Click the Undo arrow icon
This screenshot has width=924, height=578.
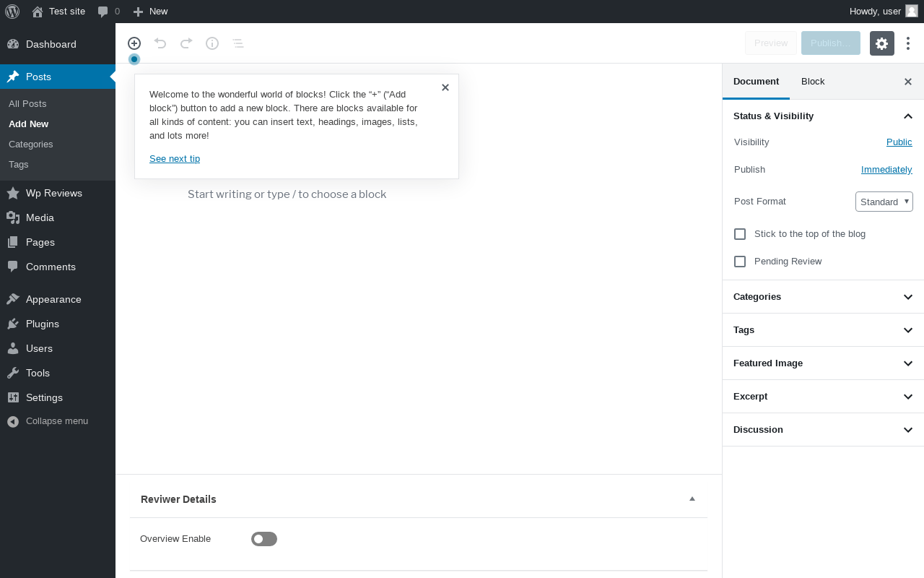(160, 43)
